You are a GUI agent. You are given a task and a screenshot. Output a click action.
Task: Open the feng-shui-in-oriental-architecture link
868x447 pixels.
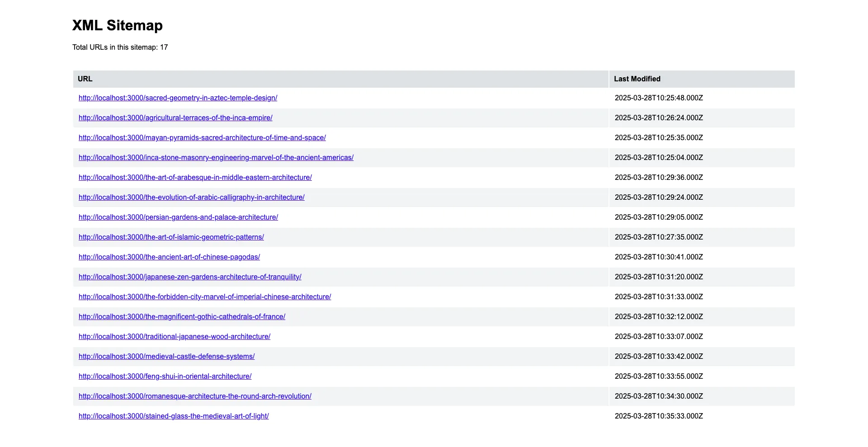(165, 376)
